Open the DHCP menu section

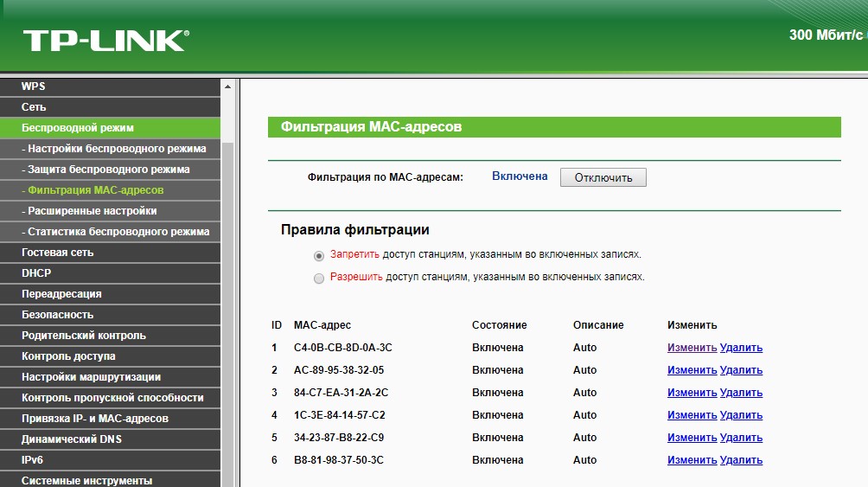click(x=110, y=273)
